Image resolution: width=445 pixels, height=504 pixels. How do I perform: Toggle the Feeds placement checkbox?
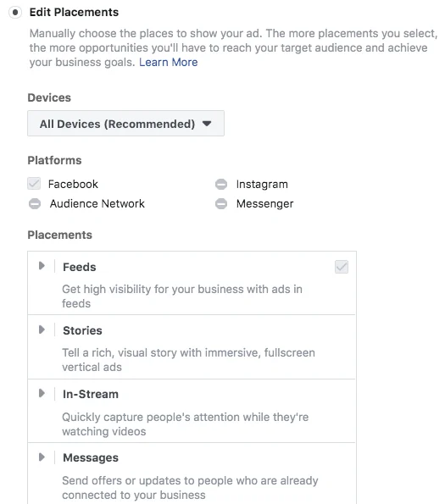(x=342, y=267)
